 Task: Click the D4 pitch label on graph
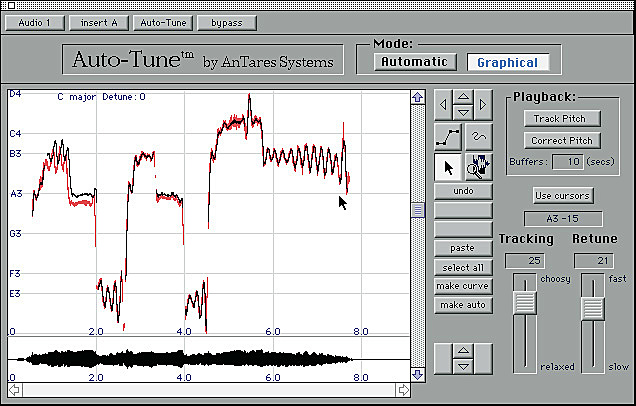point(15,94)
